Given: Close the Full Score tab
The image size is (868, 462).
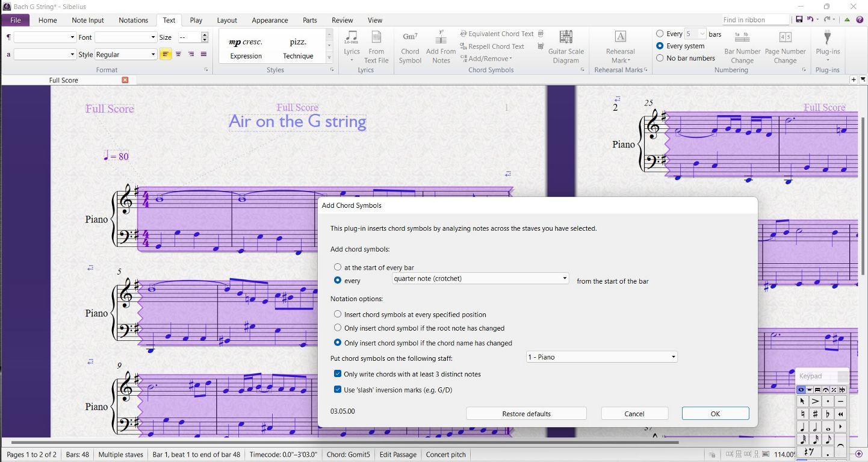Looking at the screenshot, I should [125, 80].
